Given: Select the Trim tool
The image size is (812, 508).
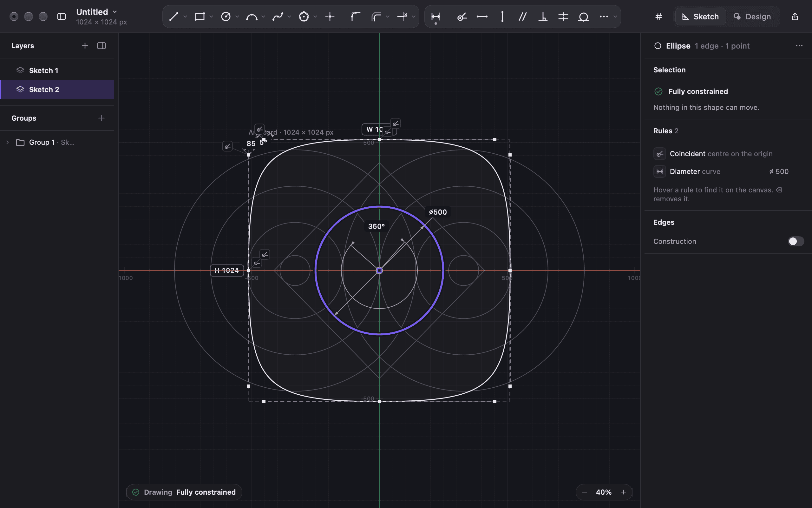Looking at the screenshot, I should click(x=402, y=17).
